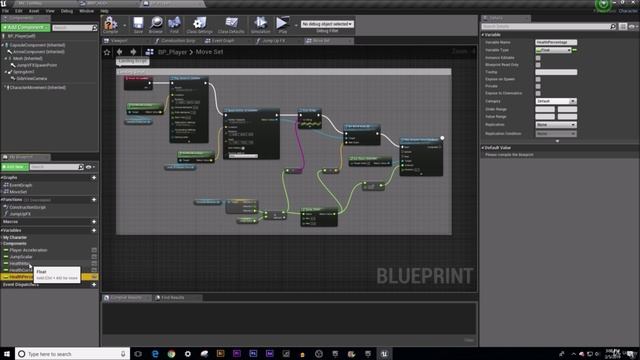The image size is (640, 360).
Task: Click the Save toolbar icon
Action: [138, 24]
